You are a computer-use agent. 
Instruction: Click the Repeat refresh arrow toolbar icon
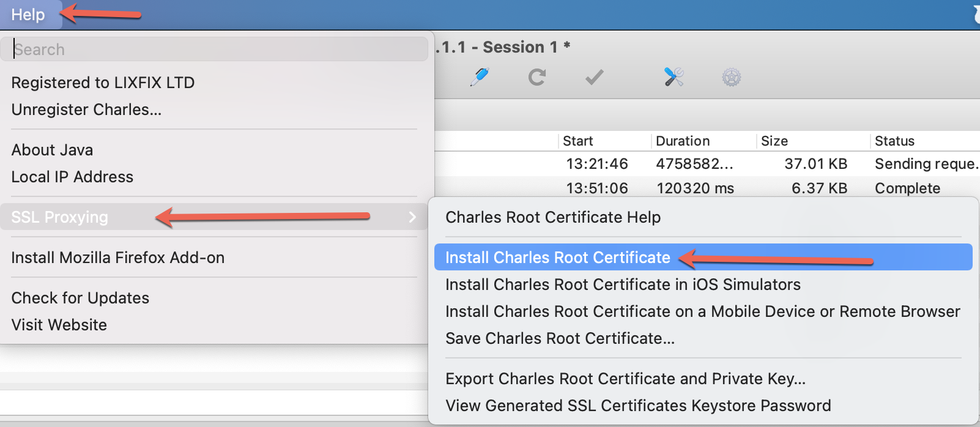536,77
